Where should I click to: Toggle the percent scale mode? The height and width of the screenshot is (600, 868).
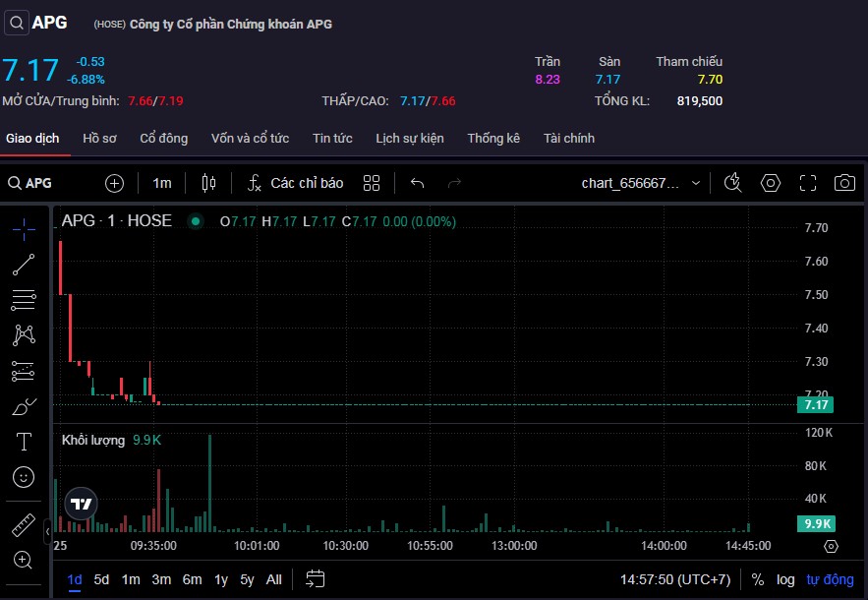point(758,579)
